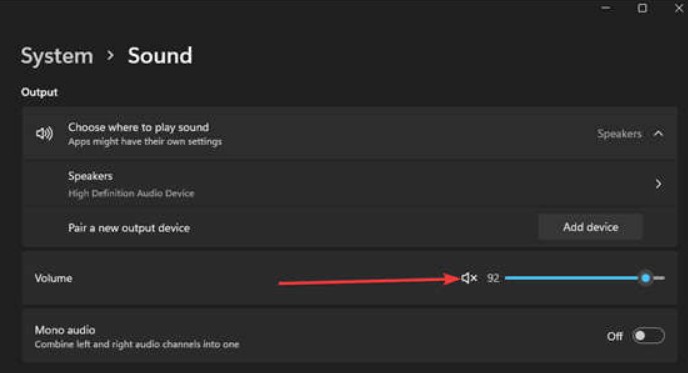This screenshot has width=688, height=373.
Task: Maximize the Settings window
Action: click(642, 8)
